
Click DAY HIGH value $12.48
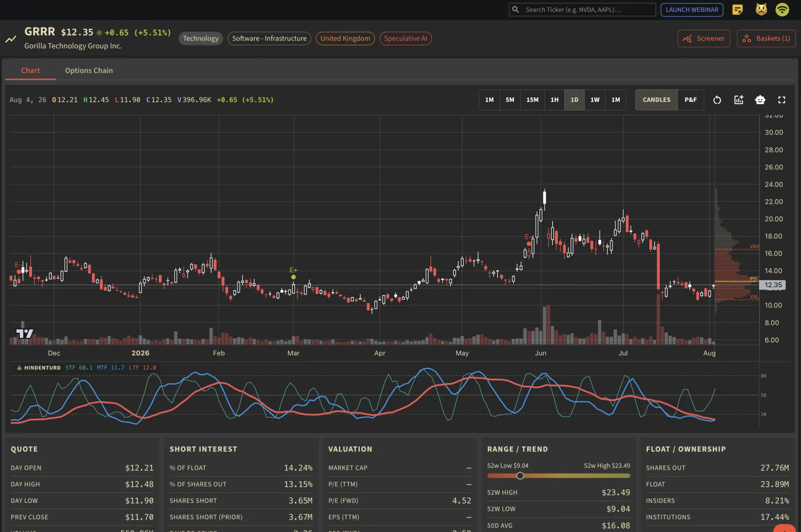click(x=139, y=484)
